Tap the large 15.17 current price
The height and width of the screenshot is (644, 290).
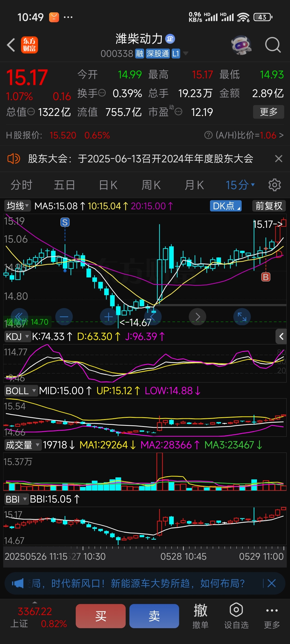27,78
